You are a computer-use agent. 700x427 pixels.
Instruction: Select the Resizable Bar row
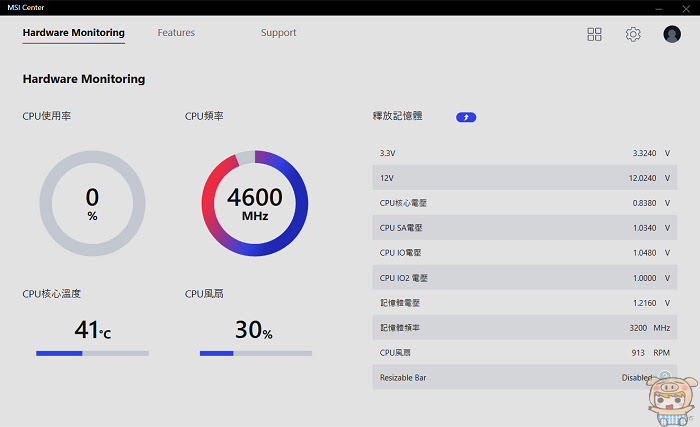coord(525,377)
